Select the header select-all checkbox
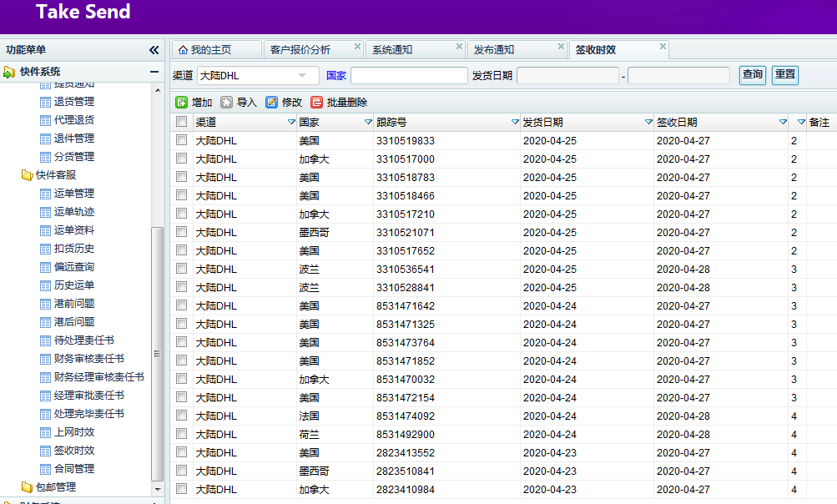The height and width of the screenshot is (504, 837). tap(182, 122)
